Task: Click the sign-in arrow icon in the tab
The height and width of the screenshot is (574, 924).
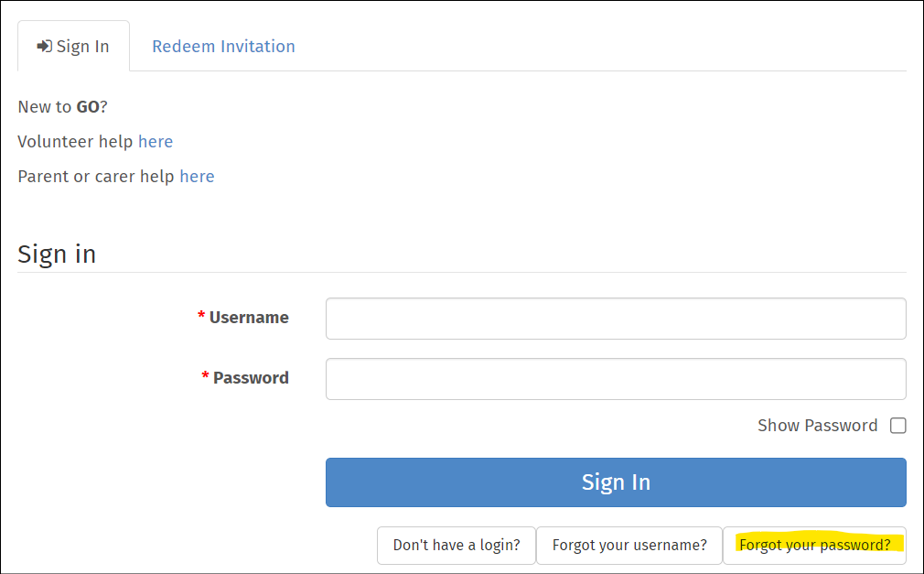Action: coord(44,46)
